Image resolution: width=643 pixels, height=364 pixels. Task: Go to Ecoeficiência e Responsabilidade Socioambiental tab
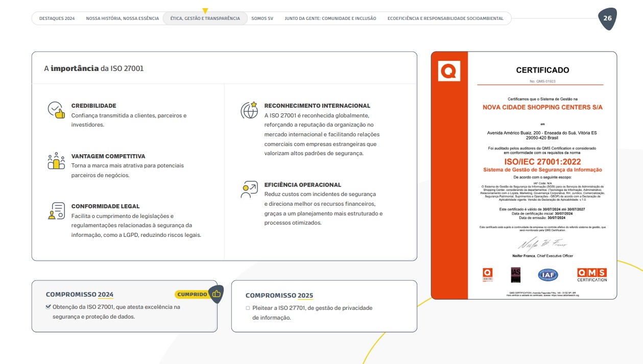tap(445, 18)
